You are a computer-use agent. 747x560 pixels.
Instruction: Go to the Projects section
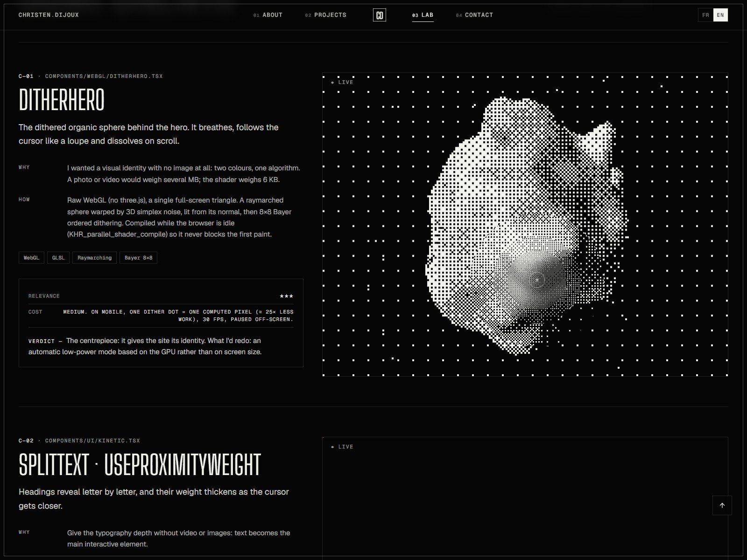coord(326,15)
